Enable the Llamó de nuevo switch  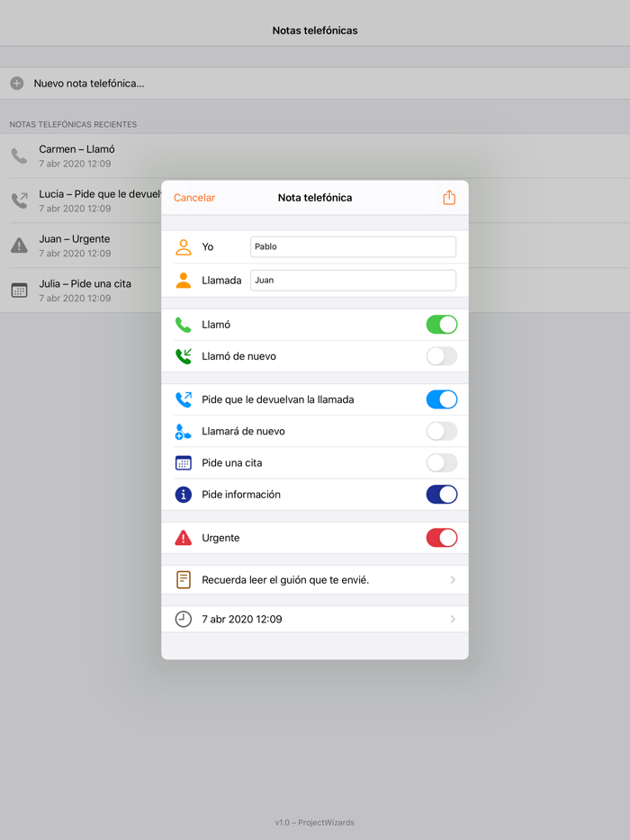[442, 356]
